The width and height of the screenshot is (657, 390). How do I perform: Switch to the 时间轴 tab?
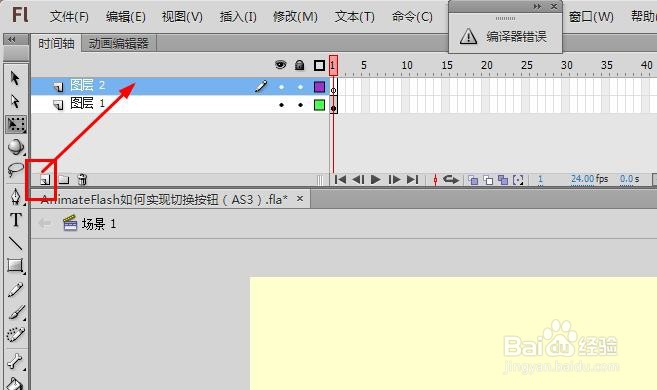[x=56, y=43]
